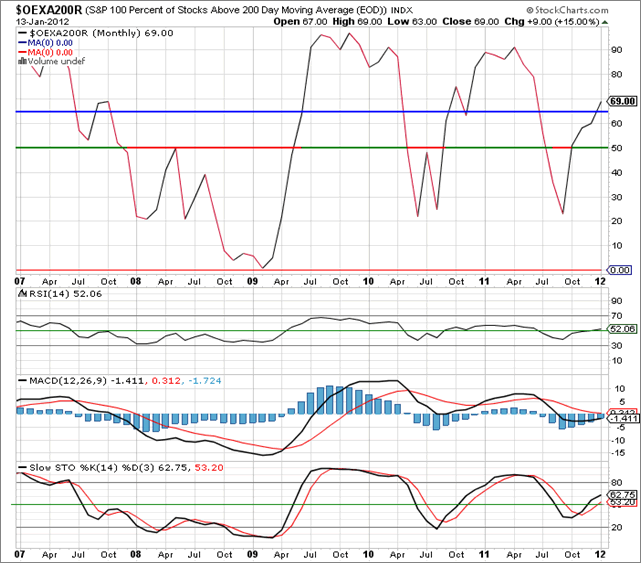
Task: Click the 62.75 Slow STO value tag
Action: (622, 494)
